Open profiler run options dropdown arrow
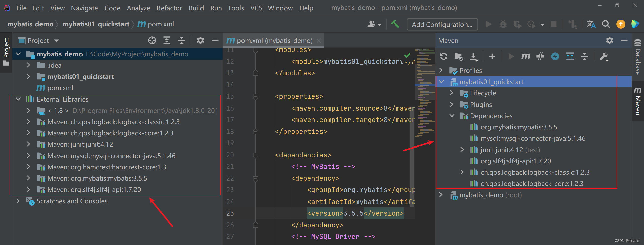The width and height of the screenshot is (644, 245). point(542,25)
